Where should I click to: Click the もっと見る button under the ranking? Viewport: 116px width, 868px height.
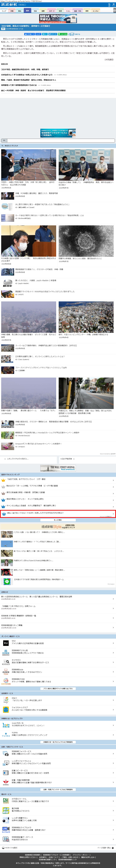pyautogui.click(x=58, y=520)
